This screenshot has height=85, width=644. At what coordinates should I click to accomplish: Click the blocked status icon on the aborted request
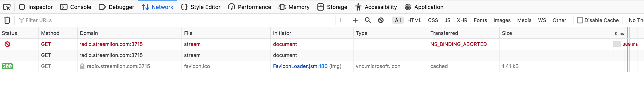point(8,44)
